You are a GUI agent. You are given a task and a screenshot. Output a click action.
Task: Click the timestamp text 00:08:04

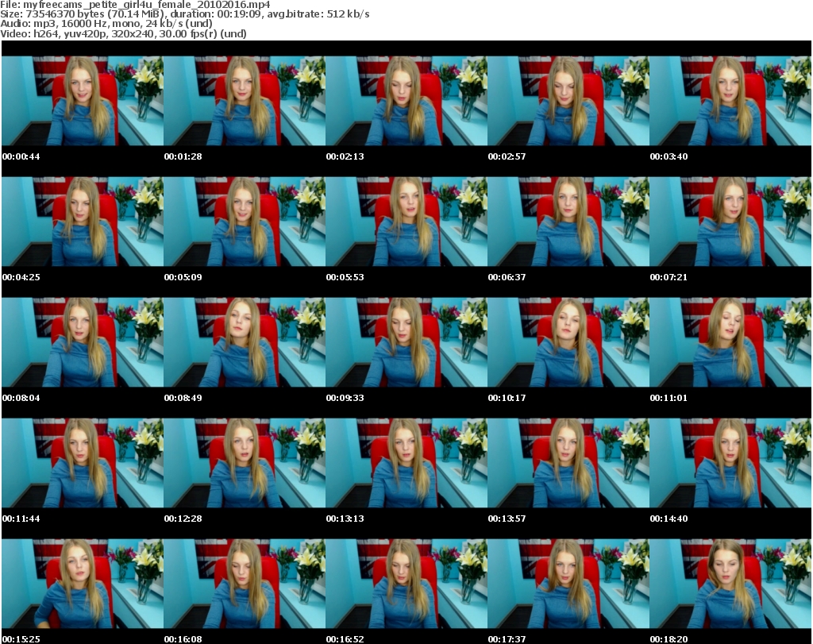[x=21, y=398]
